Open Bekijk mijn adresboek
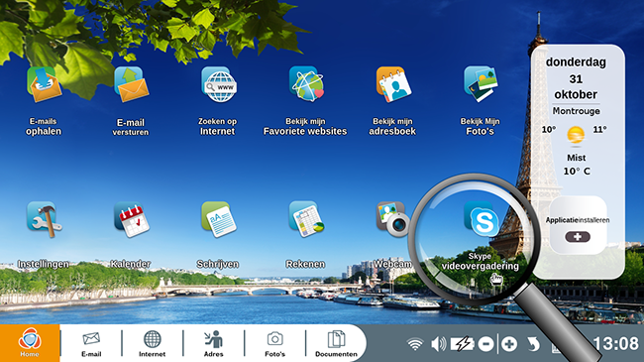The width and height of the screenshot is (644, 362). pos(393,84)
